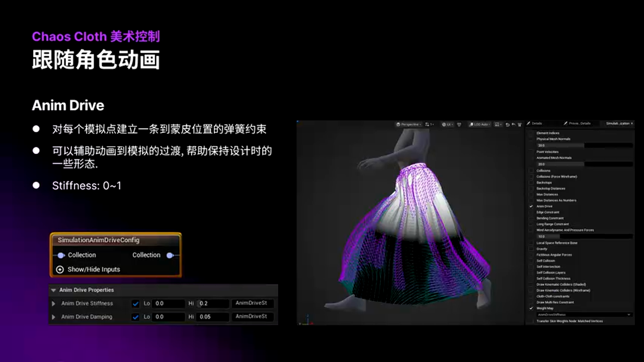Enable the Collisions visualization checkbox
Screen dimensions: 644x362
[532, 169]
